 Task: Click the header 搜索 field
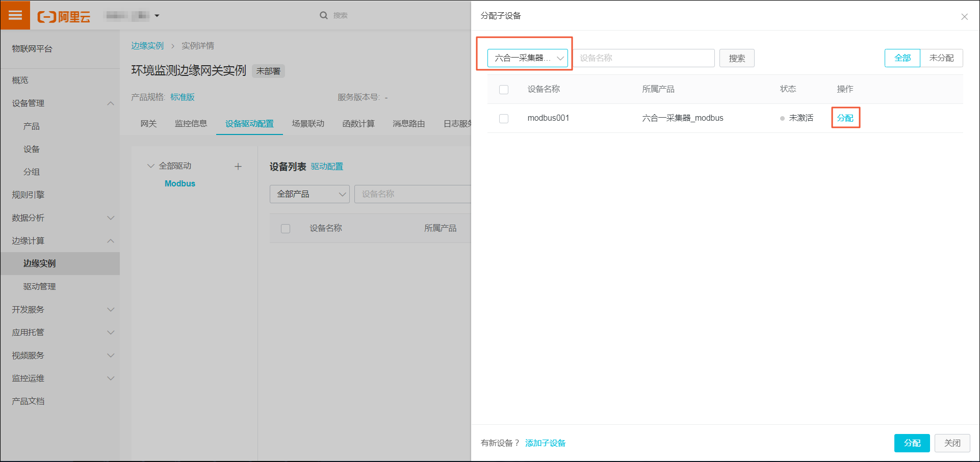(341, 16)
